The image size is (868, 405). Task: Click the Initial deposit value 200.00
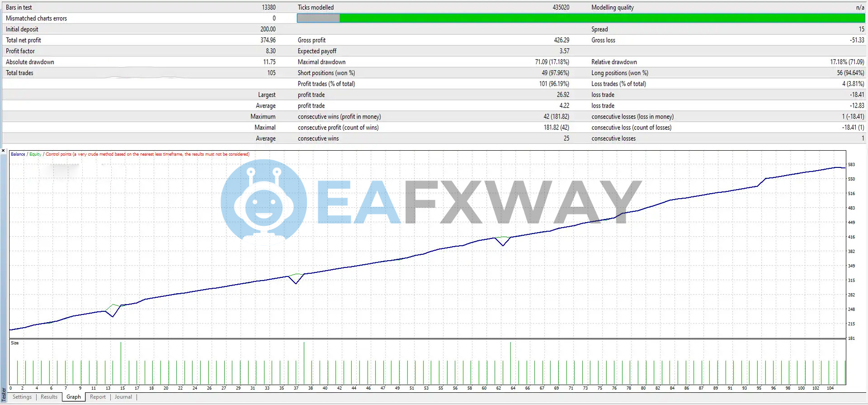268,29
